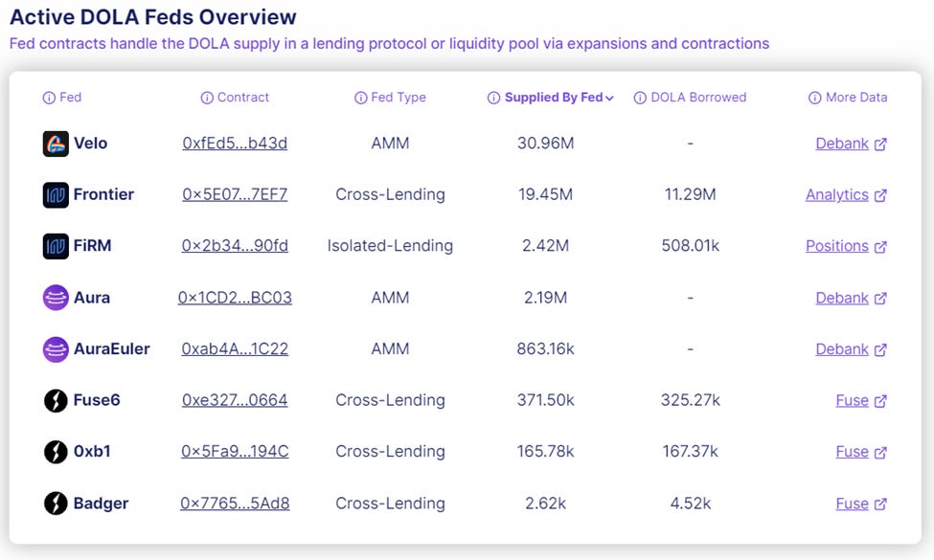Viewport: 934px width, 560px height.
Task: Open Debank link for Velo
Action: pos(842,144)
